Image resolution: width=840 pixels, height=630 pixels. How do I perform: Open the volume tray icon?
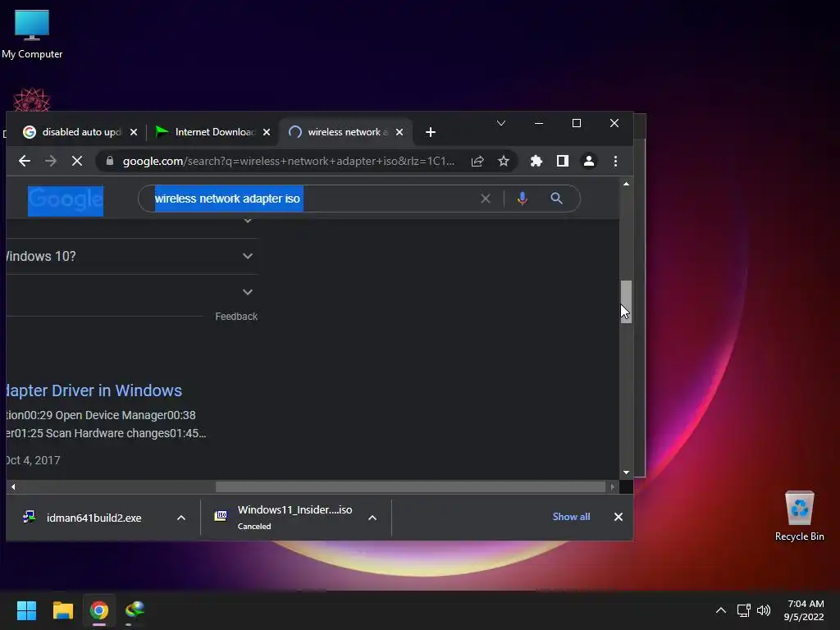pos(764,610)
